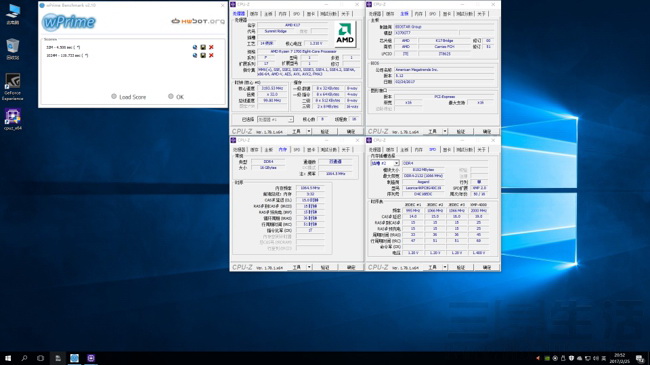Open taskbar search
The width and height of the screenshot is (650, 365).
coord(24,358)
